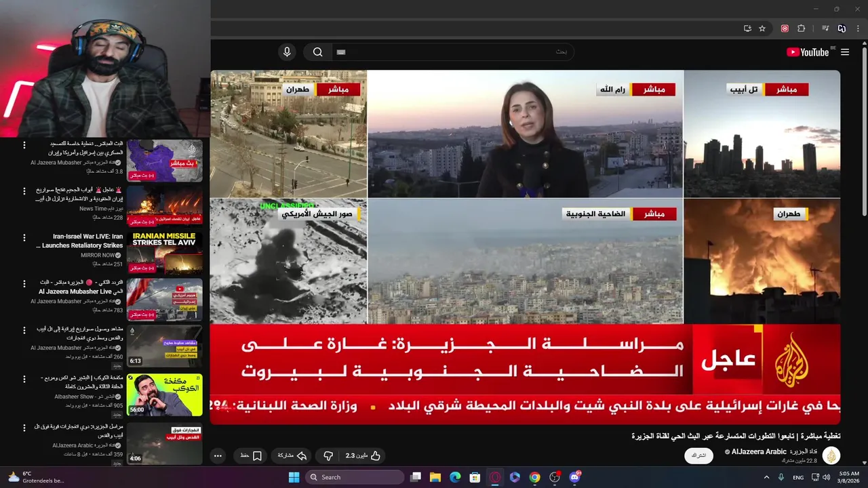
Task: Click the voice search microphone icon
Action: pyautogui.click(x=287, y=52)
